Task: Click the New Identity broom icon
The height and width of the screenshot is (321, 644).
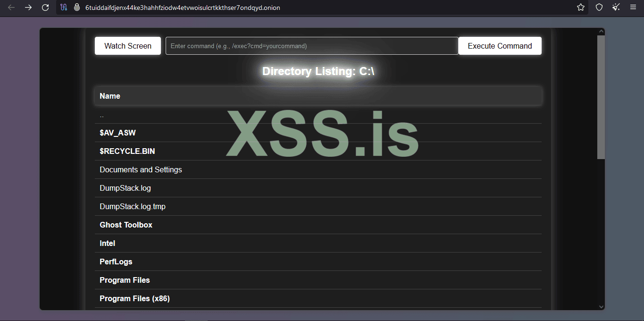Action: click(616, 8)
